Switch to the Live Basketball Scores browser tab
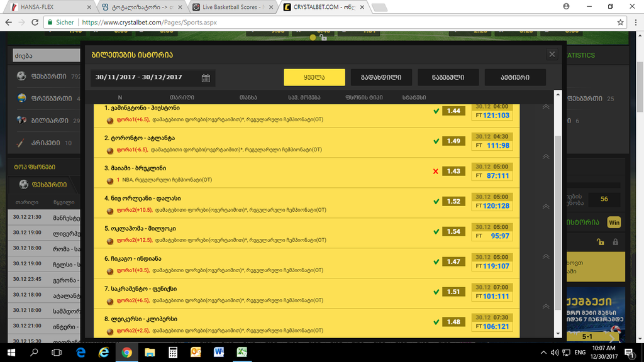644x362 pixels. [233, 7]
